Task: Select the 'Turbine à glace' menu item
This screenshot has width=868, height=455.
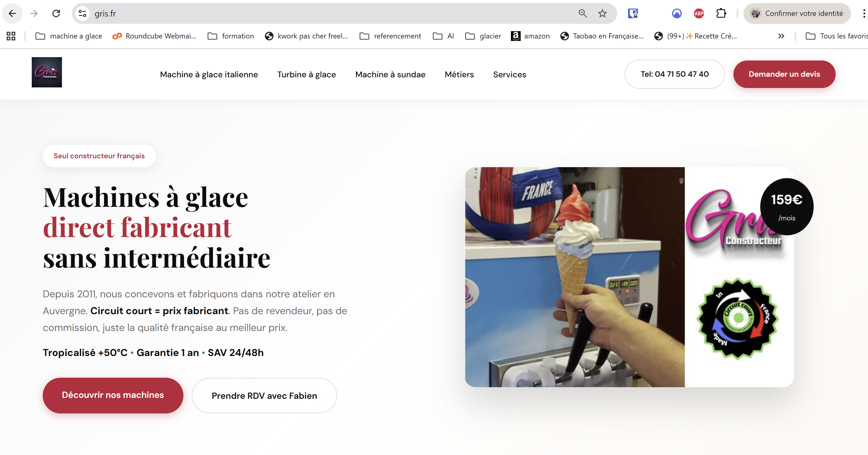Action: click(x=306, y=75)
